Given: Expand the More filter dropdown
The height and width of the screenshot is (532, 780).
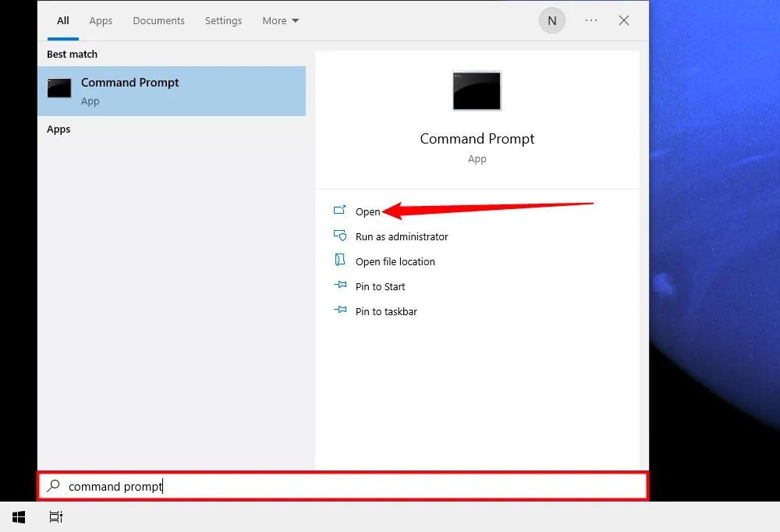Looking at the screenshot, I should pyautogui.click(x=280, y=20).
